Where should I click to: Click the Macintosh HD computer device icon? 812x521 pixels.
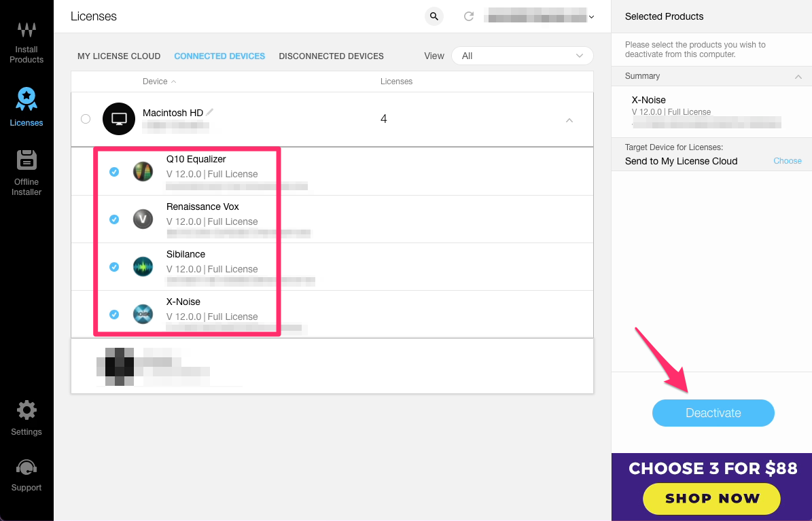pos(119,119)
